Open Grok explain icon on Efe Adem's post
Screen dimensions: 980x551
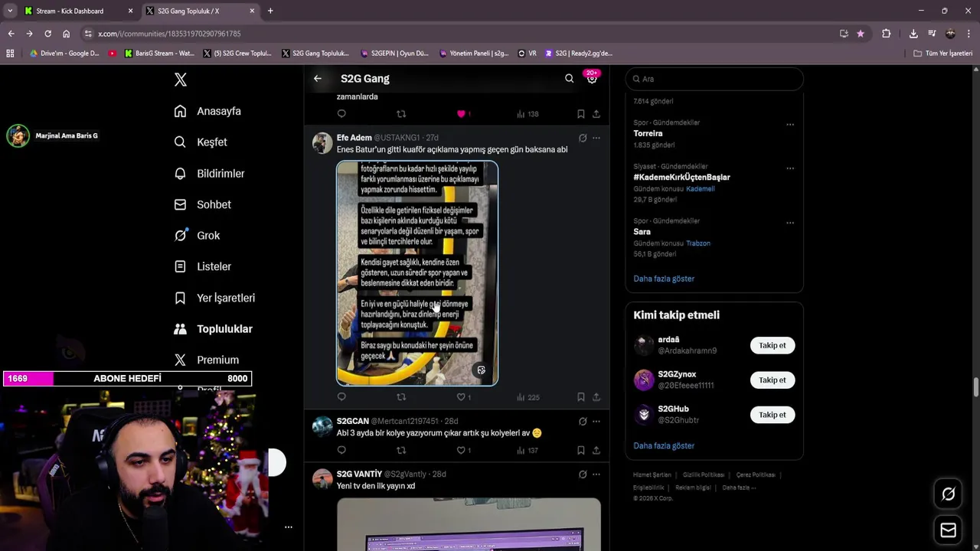pos(583,138)
